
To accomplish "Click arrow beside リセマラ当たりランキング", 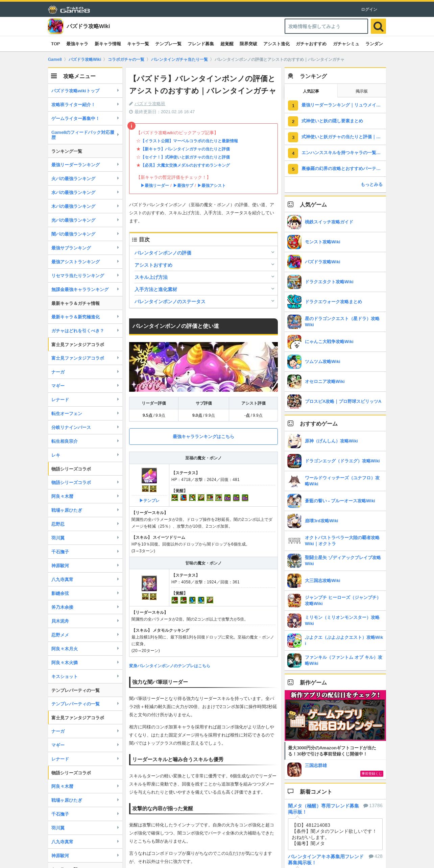I will click(118, 275).
